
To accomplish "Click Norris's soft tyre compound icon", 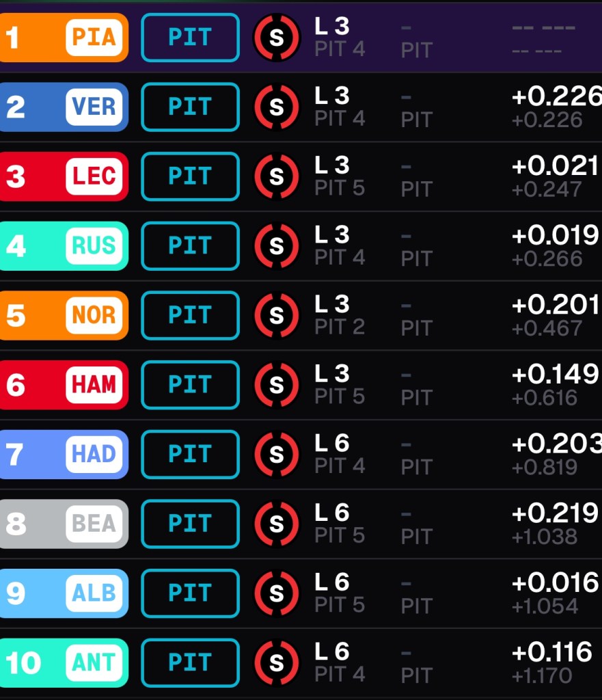I will click(277, 315).
